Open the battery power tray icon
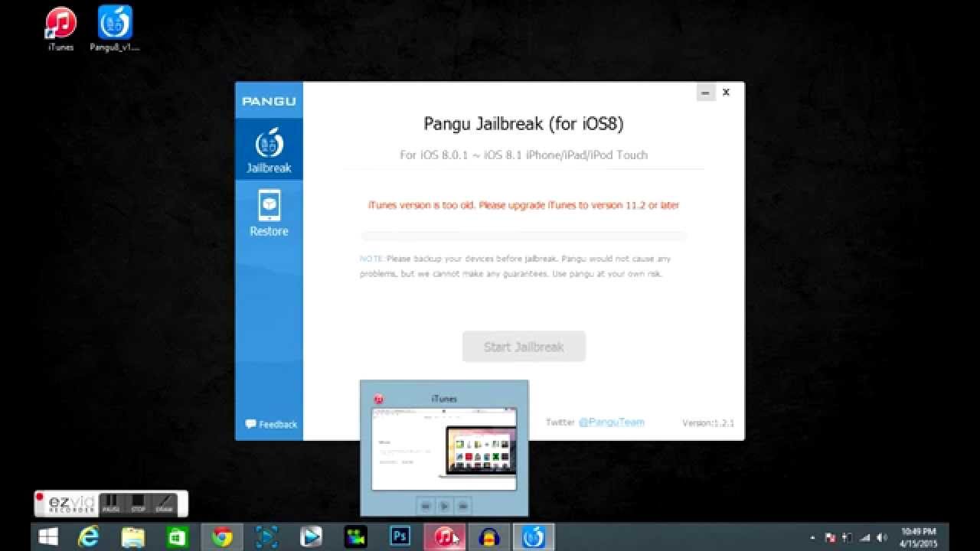This screenshot has height=551, width=980. [848, 538]
